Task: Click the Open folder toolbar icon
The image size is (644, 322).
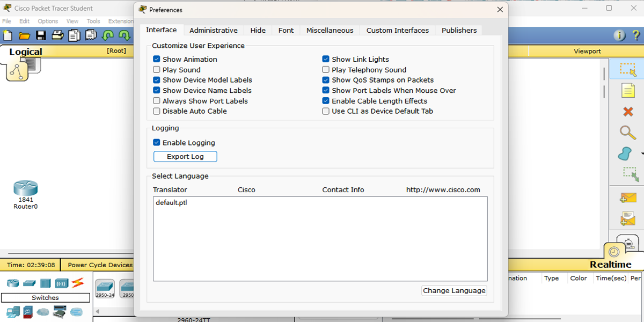Action: 24,36
